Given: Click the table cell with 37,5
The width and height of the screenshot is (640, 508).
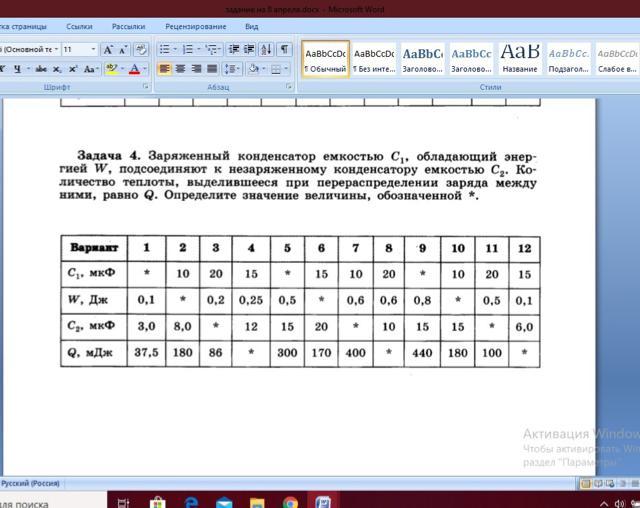Looking at the screenshot, I should pos(146,353).
